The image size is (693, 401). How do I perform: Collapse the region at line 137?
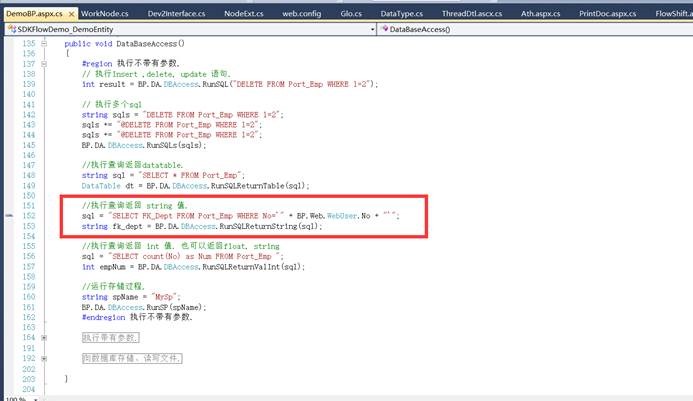44,64
